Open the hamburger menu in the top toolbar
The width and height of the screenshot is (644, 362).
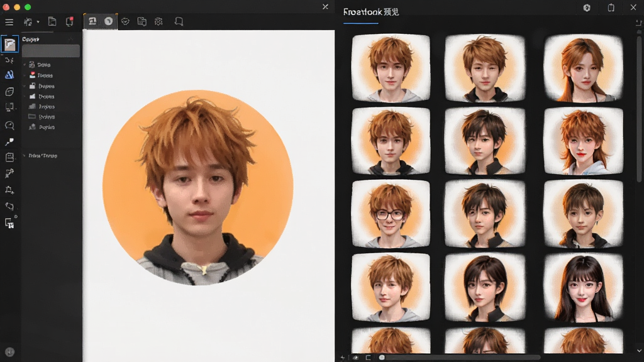coord(9,22)
